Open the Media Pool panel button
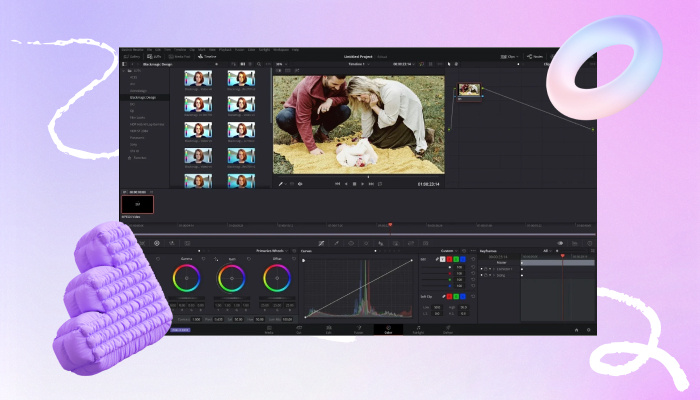 coord(179,56)
